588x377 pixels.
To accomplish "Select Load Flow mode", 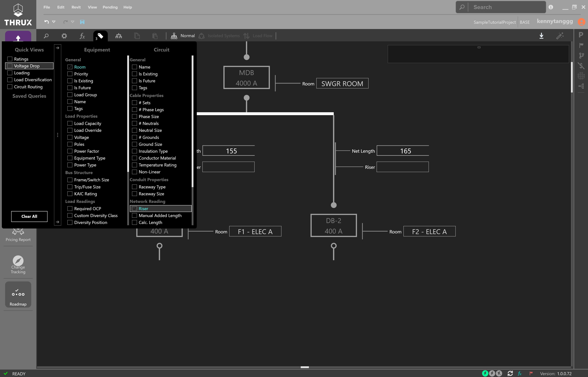I will pos(258,36).
